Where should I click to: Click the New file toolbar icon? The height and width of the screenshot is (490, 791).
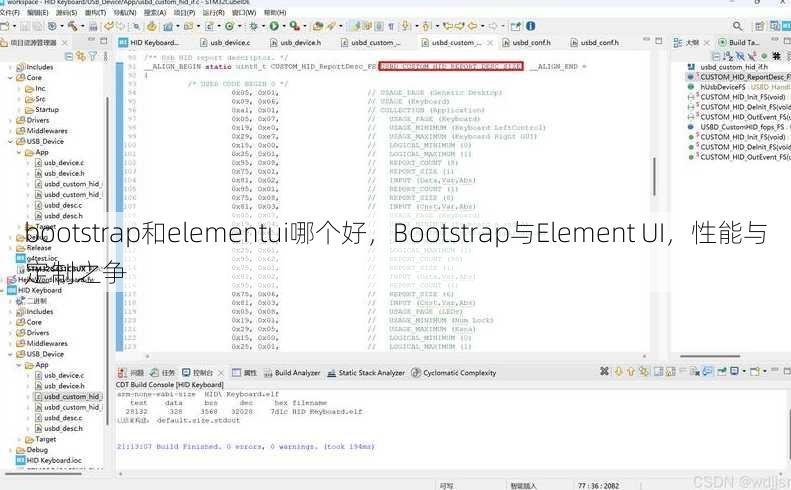(x=5, y=26)
